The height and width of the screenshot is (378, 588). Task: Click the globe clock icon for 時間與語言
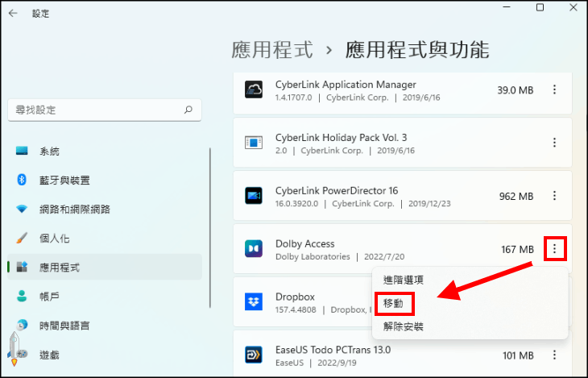pos(22,325)
